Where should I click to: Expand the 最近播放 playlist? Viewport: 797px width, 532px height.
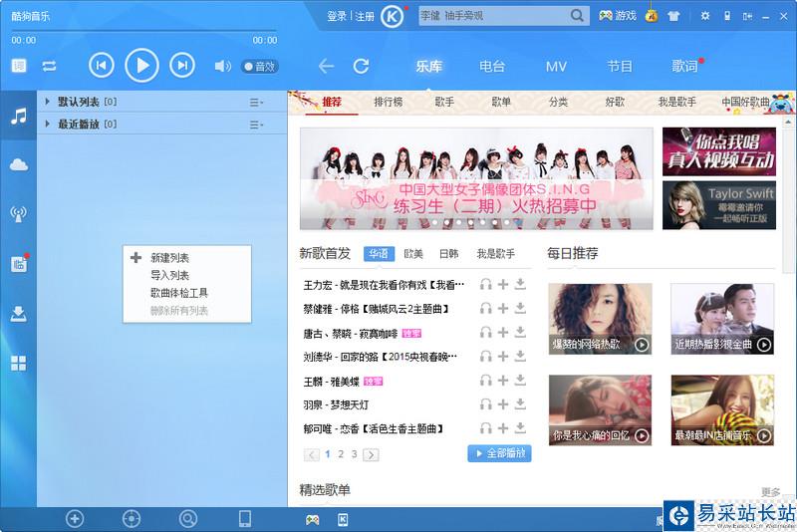pyautogui.click(x=47, y=124)
